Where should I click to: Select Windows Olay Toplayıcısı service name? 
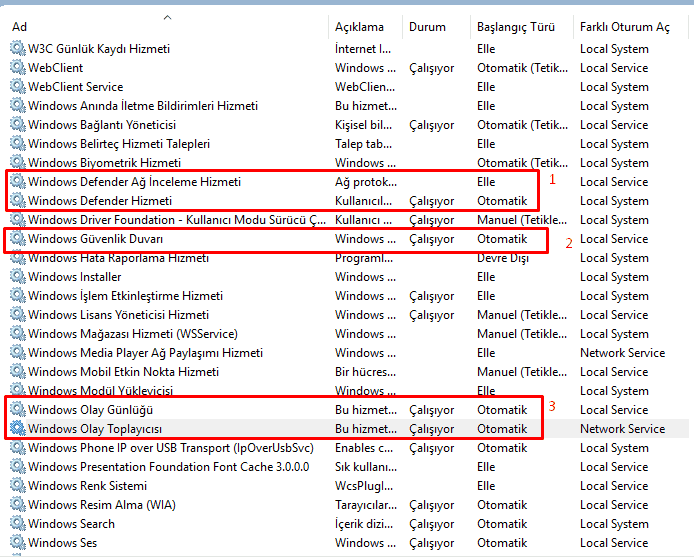[95, 429]
